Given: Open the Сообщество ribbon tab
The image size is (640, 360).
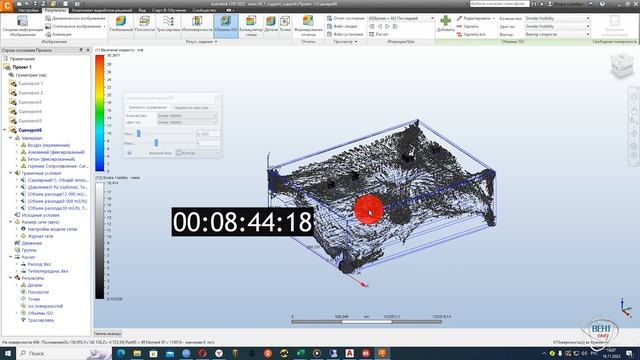Looking at the screenshot, I should (204, 10).
